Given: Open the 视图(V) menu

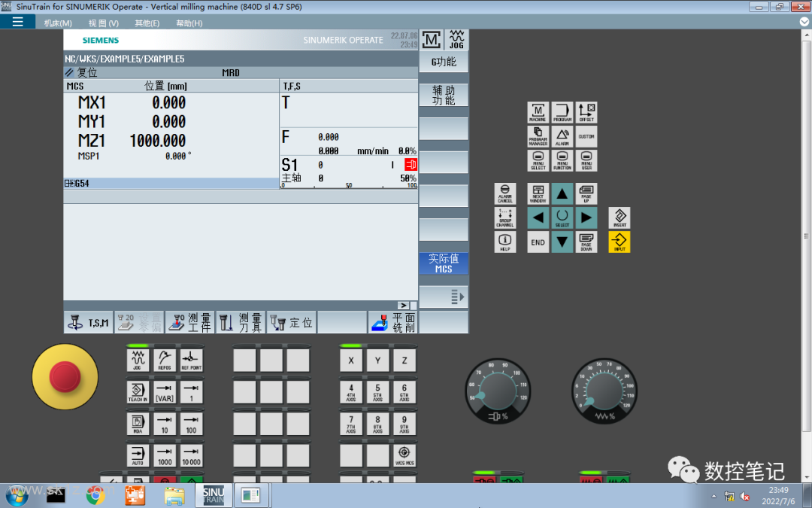Looking at the screenshot, I should [104, 23].
